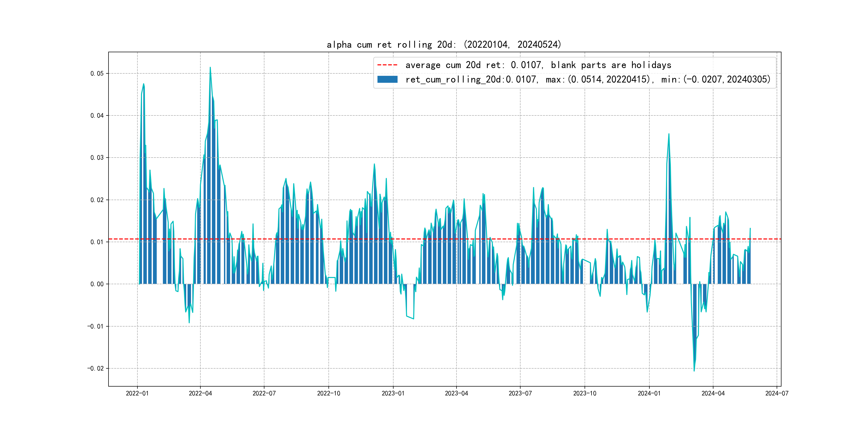Click the 2024-01 x-axis tick label
This screenshot has width=868, height=434.
click(649, 393)
